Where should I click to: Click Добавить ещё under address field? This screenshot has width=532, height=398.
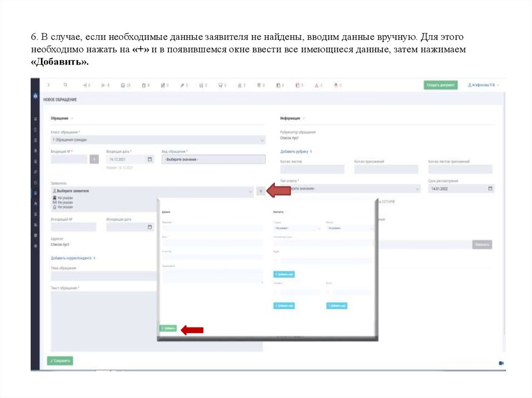[x=284, y=275]
